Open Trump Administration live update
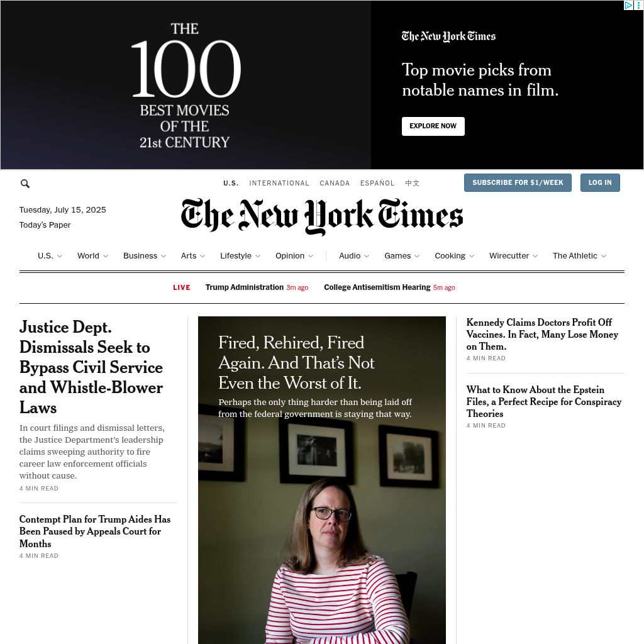The image size is (644, 644). coord(245,287)
